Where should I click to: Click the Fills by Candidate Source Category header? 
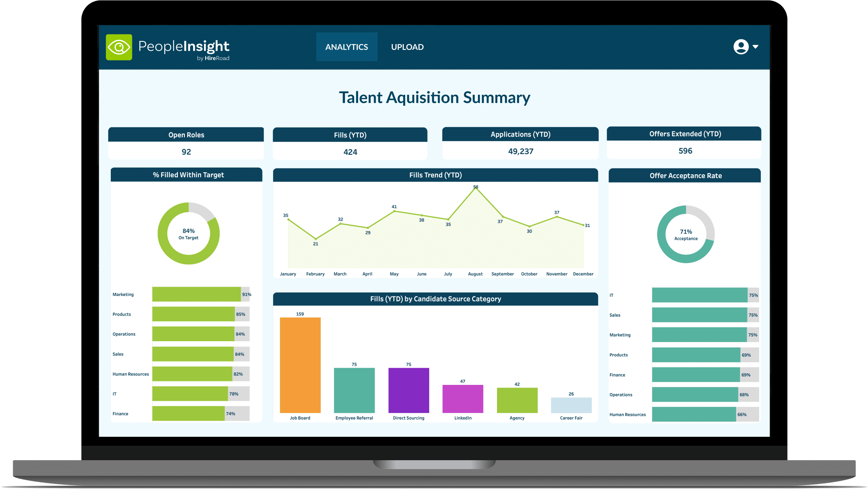click(x=435, y=299)
